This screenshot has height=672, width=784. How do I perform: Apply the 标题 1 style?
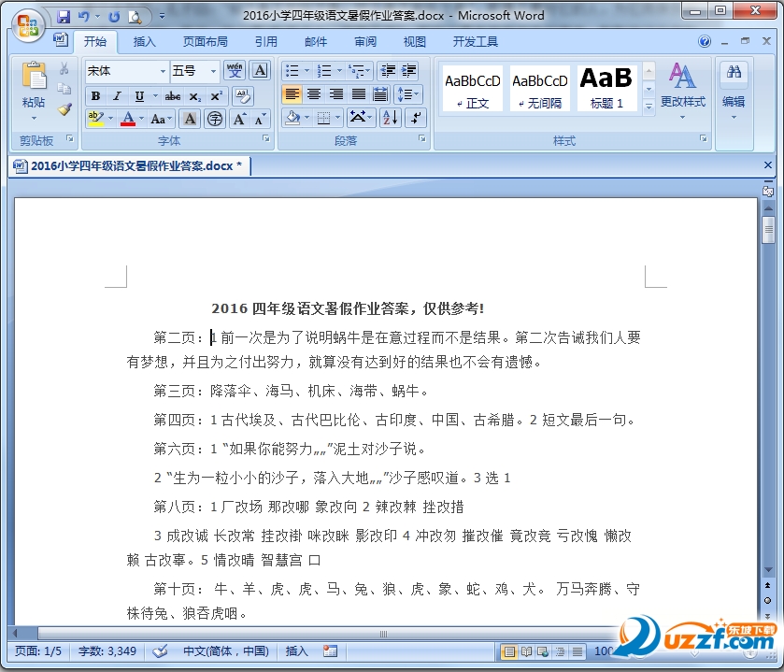[606, 87]
